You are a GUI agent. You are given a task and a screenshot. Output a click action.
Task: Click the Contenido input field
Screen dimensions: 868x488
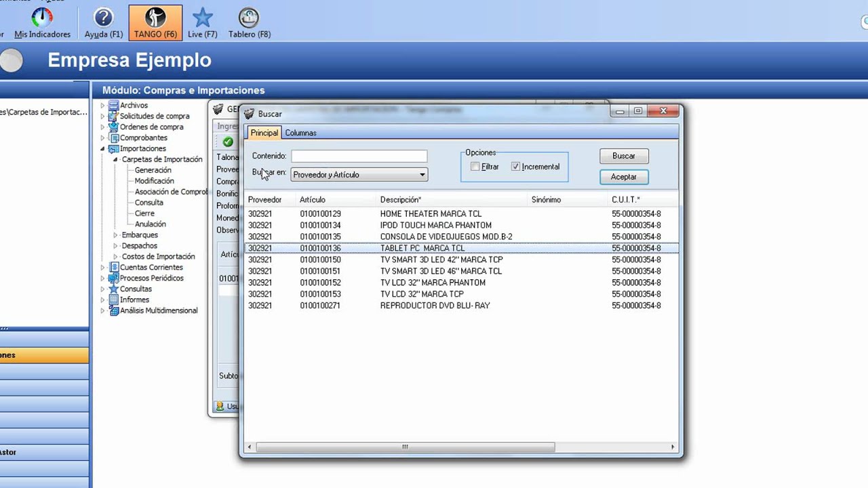point(359,156)
